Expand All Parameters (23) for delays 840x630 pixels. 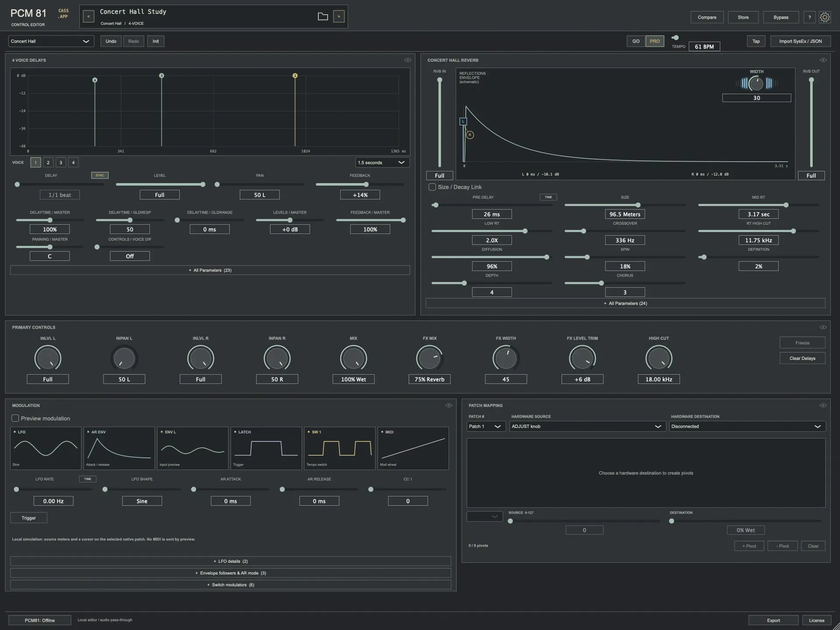(210, 270)
